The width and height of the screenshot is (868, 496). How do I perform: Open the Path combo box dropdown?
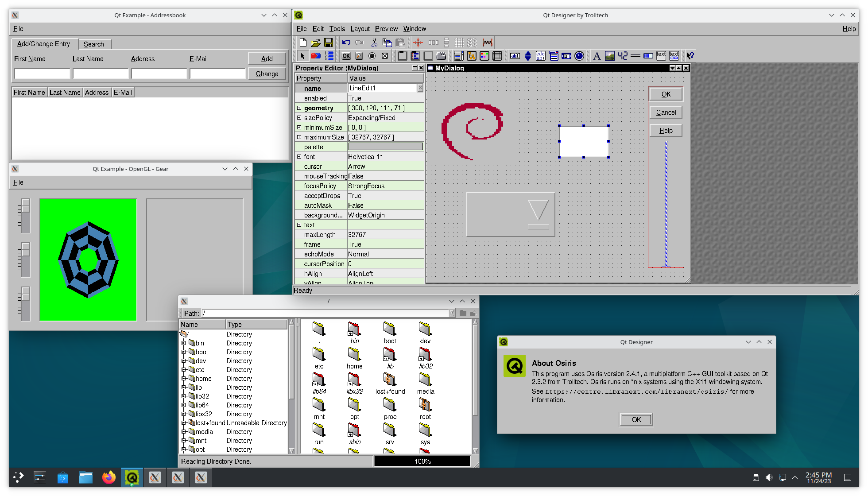tap(452, 313)
